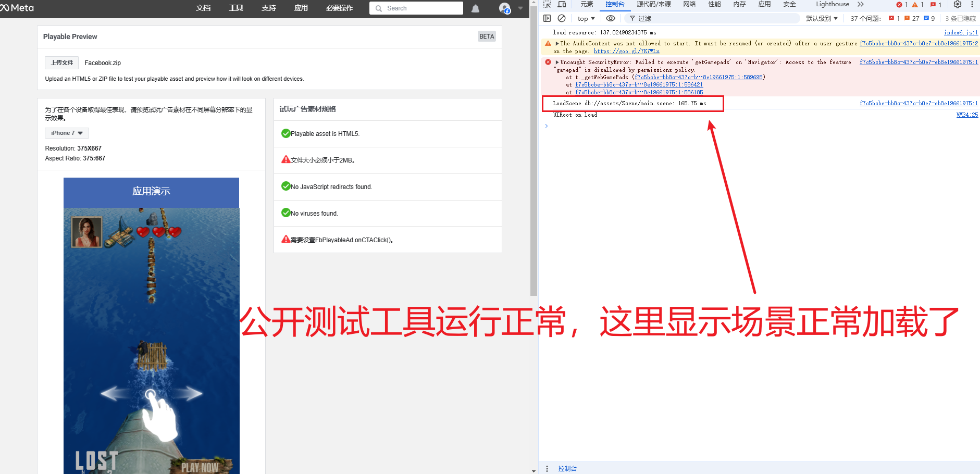The width and height of the screenshot is (980, 474).
Task: Open the stack trace link ending 586421
Action: click(639, 84)
